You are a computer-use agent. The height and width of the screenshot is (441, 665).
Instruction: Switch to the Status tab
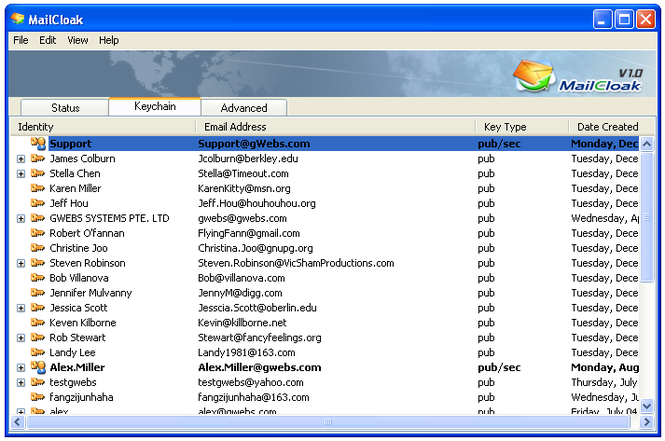pyautogui.click(x=65, y=108)
